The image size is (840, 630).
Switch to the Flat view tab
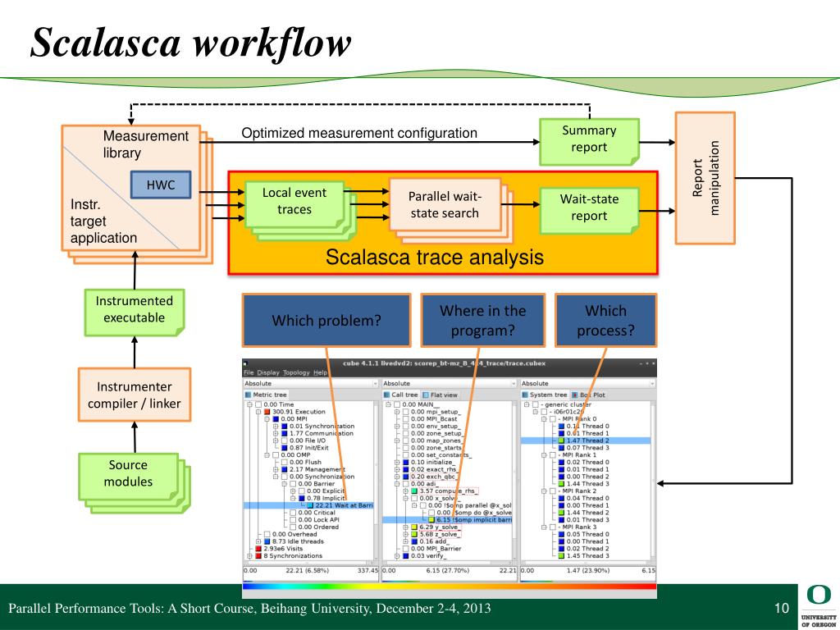(441, 395)
